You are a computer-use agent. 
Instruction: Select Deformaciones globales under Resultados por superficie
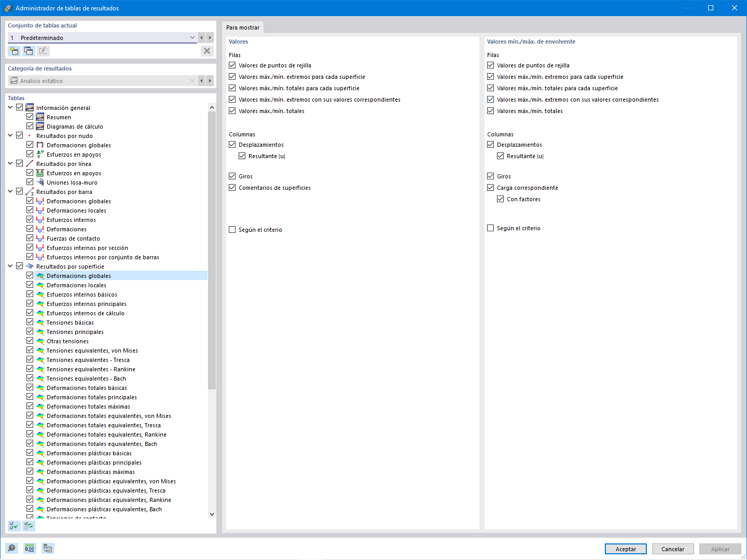(121, 276)
